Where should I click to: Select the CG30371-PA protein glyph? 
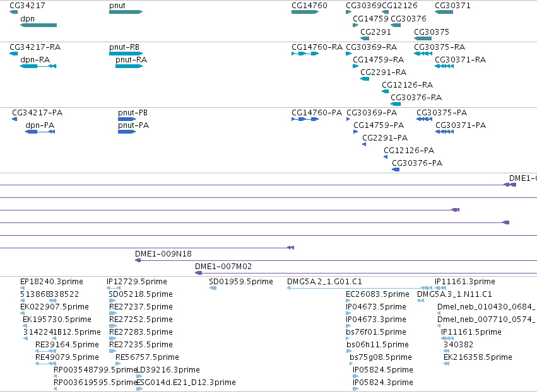tap(444, 132)
